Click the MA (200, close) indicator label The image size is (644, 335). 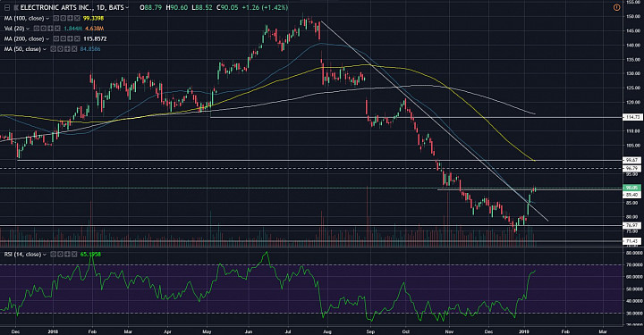24,38
